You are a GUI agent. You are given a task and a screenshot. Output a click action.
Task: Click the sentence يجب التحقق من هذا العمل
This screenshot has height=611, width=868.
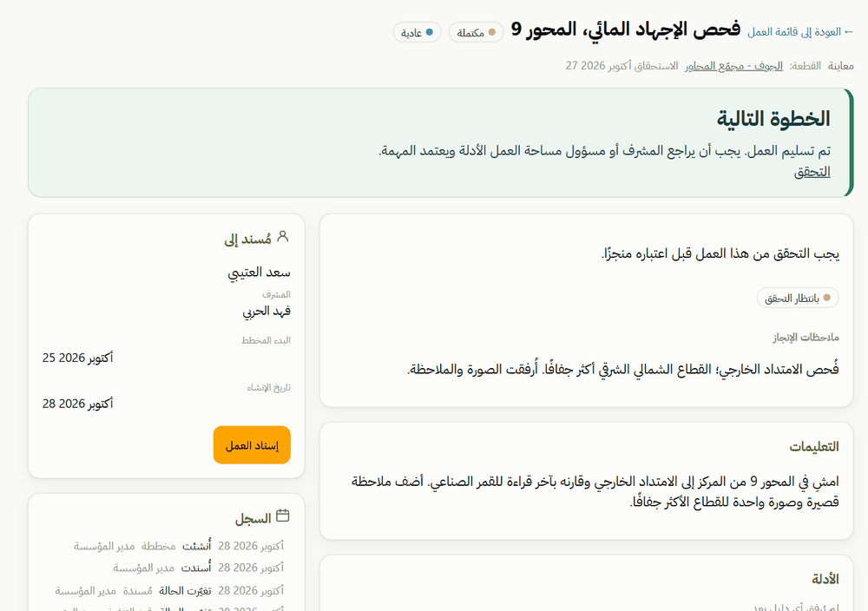tap(720, 254)
